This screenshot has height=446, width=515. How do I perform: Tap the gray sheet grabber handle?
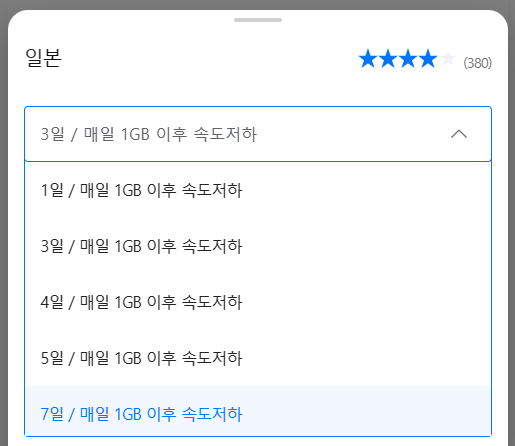coord(258,20)
